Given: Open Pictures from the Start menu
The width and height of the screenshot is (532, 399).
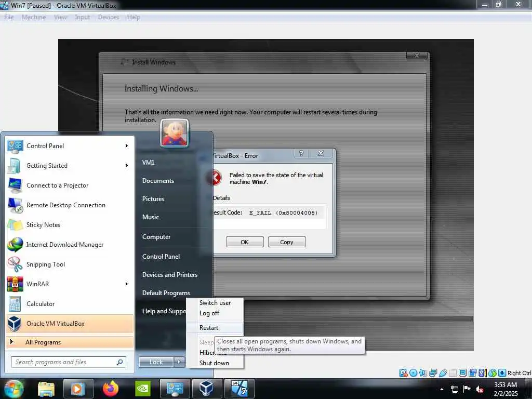Looking at the screenshot, I should pyautogui.click(x=153, y=199).
